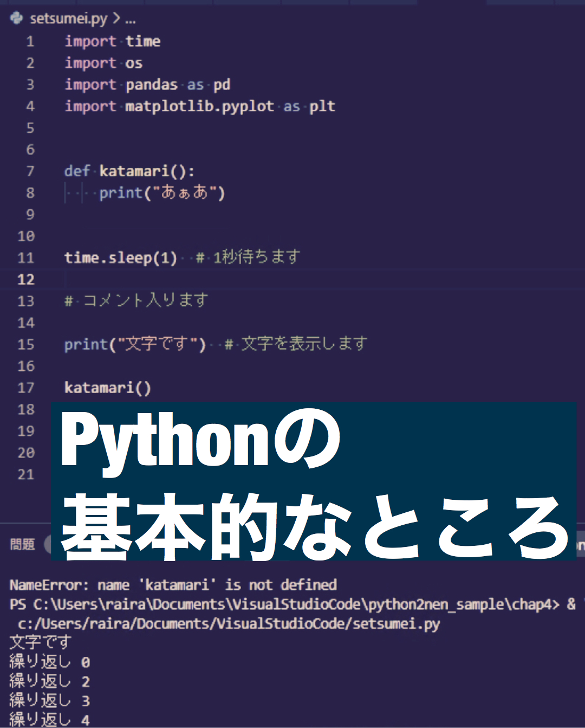Click line number 17 in the gutter
The image size is (585, 728).
(x=26, y=388)
